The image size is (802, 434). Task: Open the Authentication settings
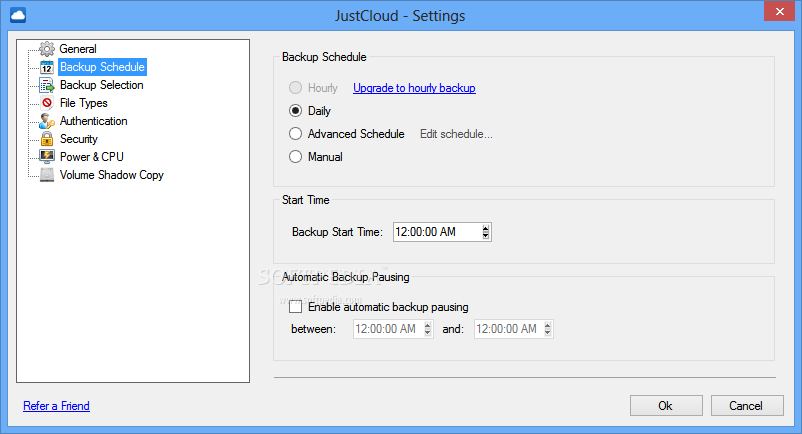94,121
